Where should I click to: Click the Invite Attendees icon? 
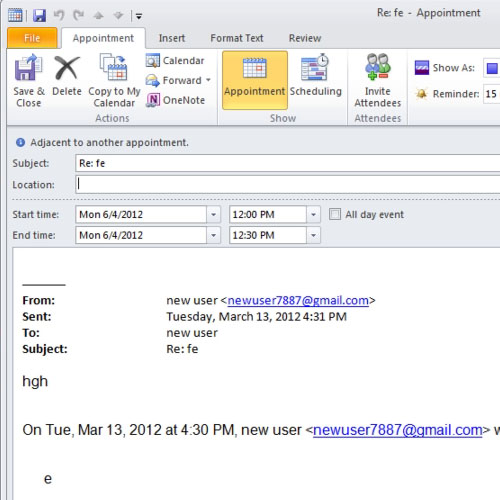(378, 67)
